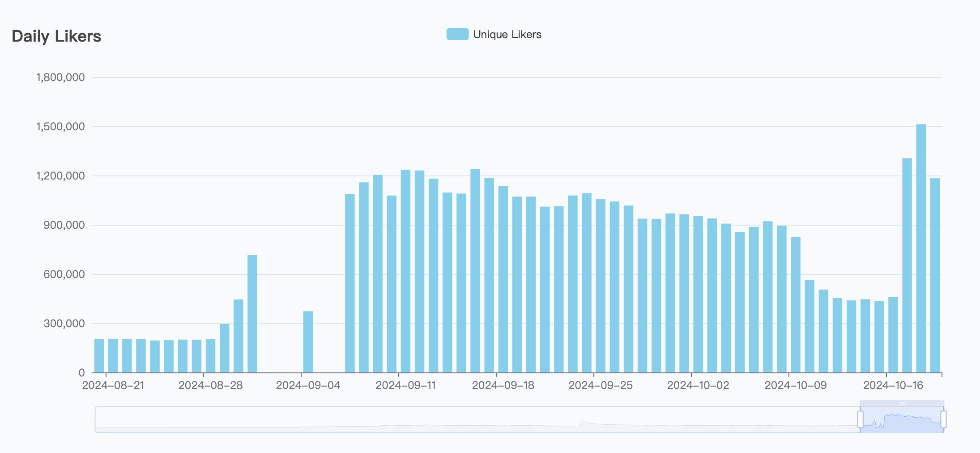This screenshot has height=453, width=980.
Task: Select the bar for 2024-10-02
Action: click(698, 295)
